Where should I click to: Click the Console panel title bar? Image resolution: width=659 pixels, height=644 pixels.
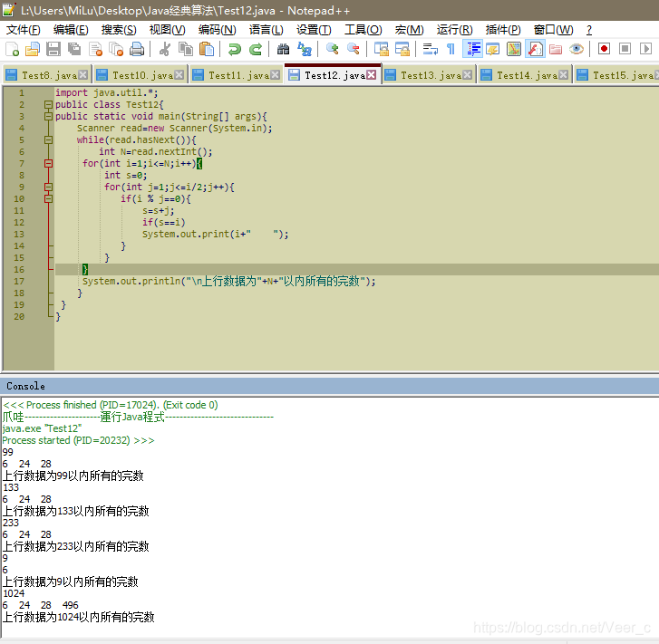(x=330, y=386)
